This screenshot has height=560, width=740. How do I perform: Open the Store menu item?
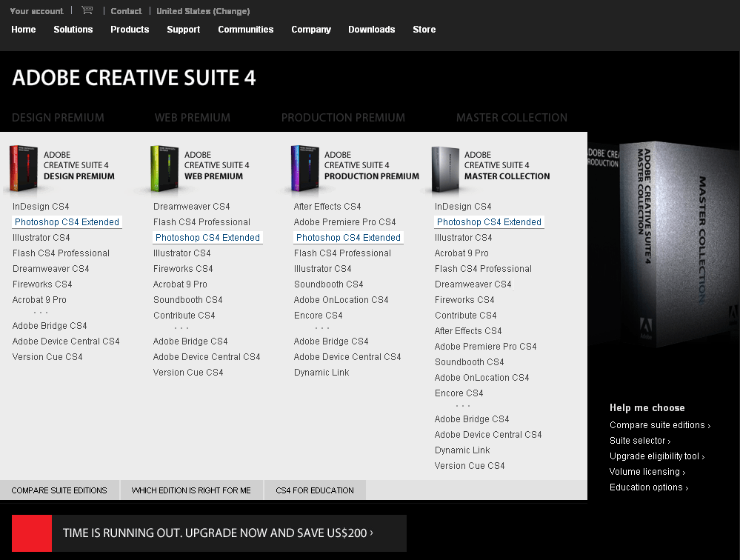coord(424,30)
